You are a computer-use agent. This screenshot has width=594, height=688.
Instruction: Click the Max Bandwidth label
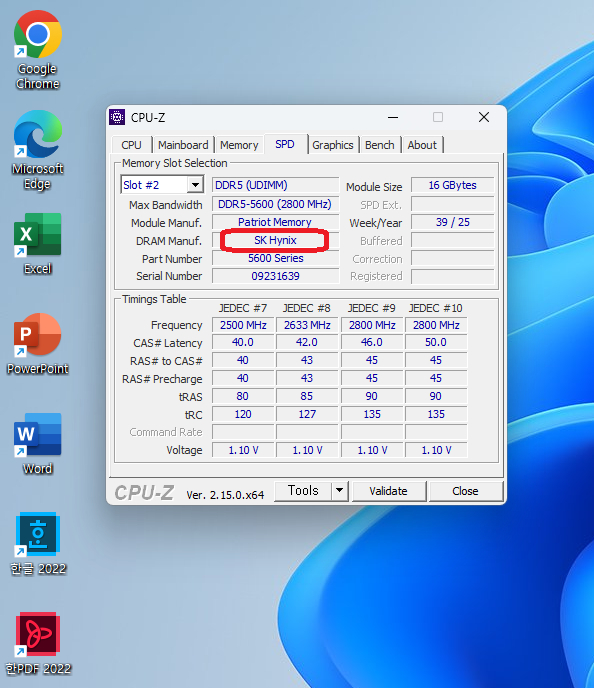166,205
